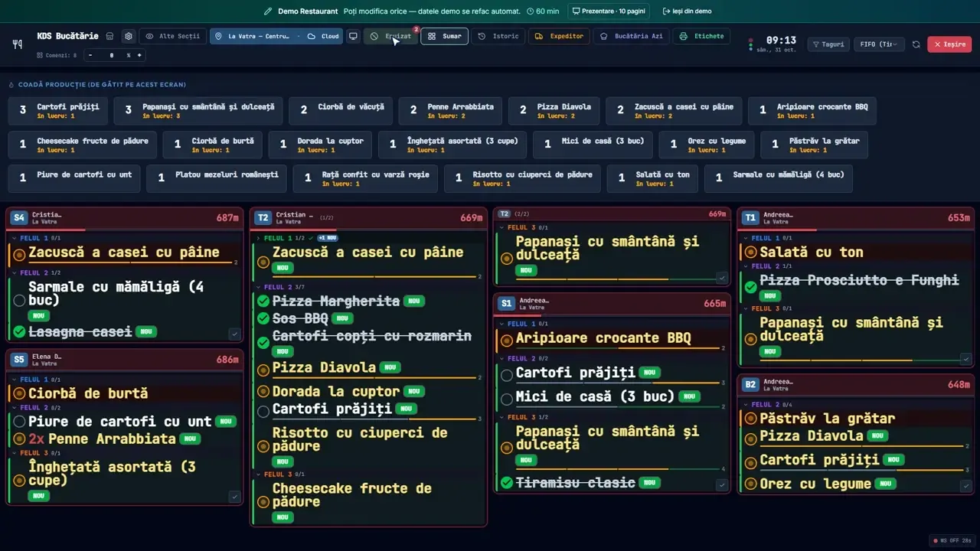Click the red Ieșire button
This screenshot has height=551, width=980.
point(949,44)
